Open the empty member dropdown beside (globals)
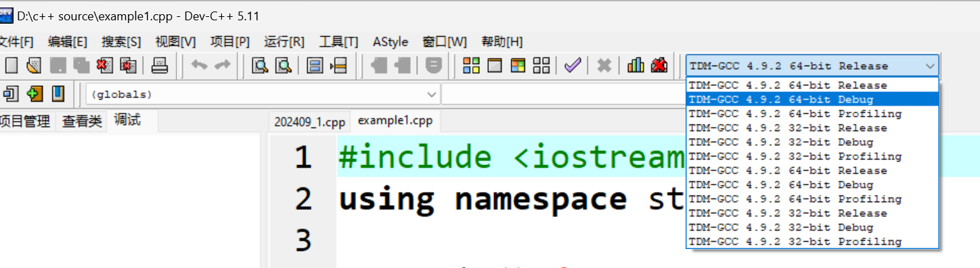The image size is (980, 268). tap(563, 94)
